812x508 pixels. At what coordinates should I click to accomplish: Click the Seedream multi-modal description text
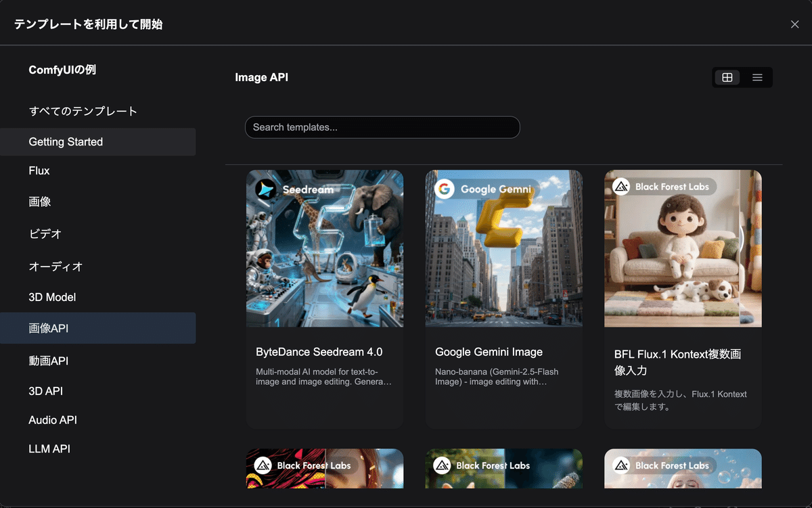[324, 377]
